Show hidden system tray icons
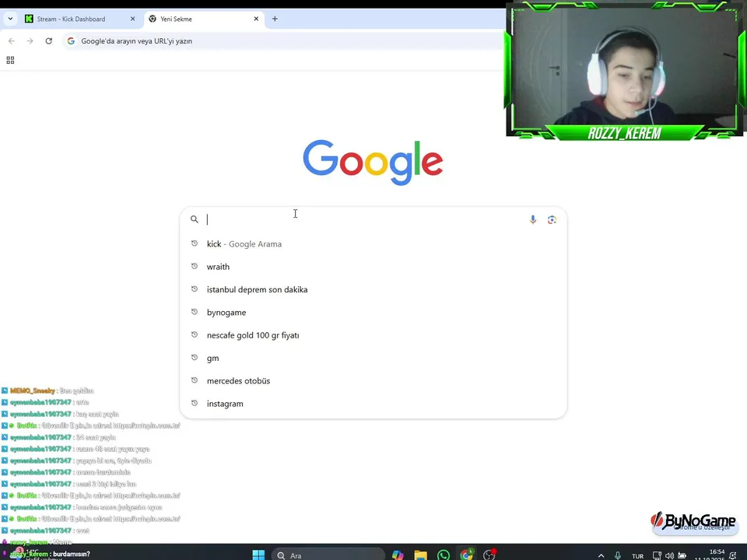Viewport: 747px width, 560px height. [601, 555]
